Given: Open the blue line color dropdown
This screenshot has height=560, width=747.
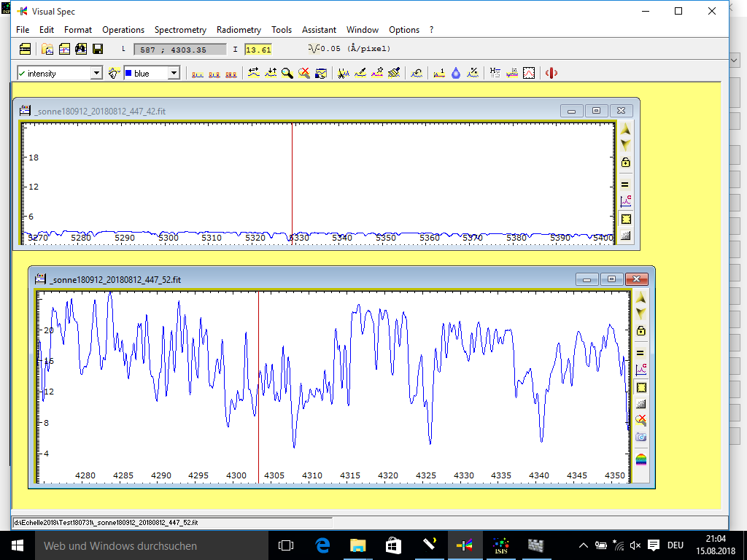Looking at the screenshot, I should pyautogui.click(x=174, y=73).
